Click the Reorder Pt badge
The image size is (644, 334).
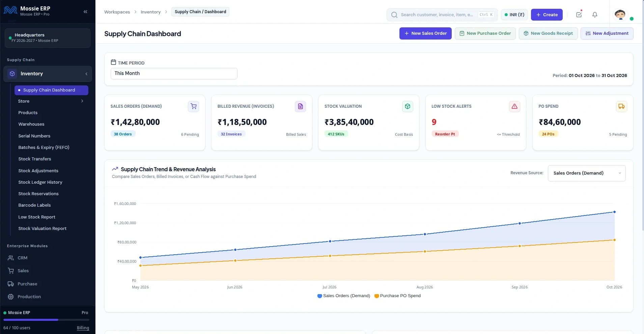click(445, 134)
